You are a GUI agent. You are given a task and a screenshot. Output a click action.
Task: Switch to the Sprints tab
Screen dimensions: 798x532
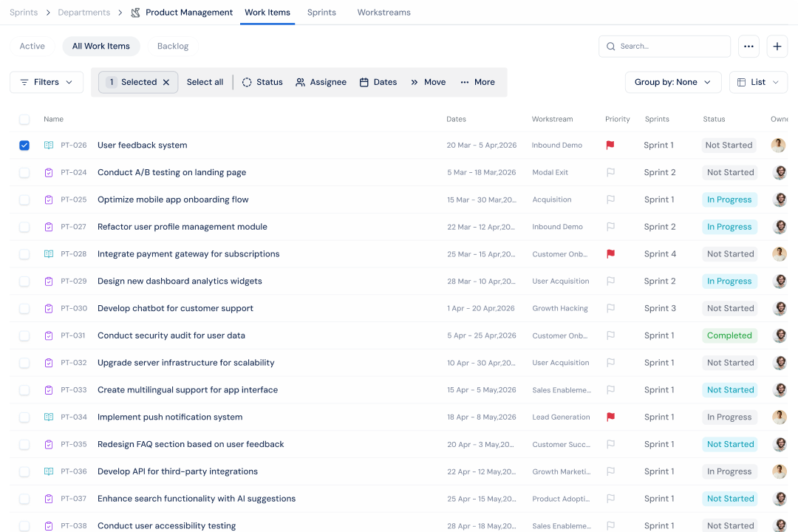tap(321, 13)
